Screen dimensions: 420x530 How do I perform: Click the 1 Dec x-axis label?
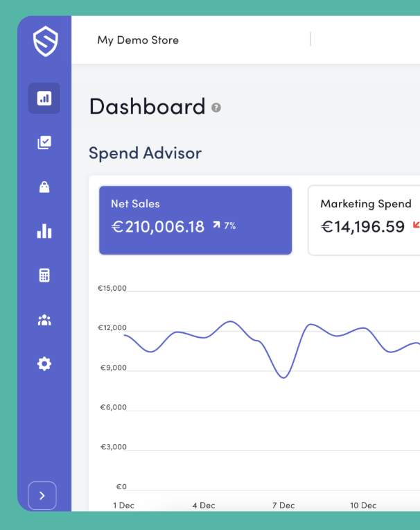pos(123,506)
